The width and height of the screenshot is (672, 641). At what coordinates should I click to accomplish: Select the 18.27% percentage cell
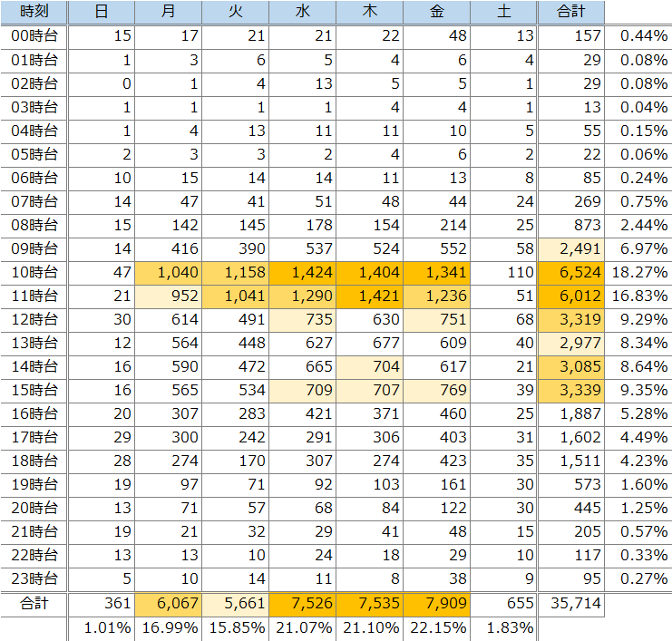638,272
